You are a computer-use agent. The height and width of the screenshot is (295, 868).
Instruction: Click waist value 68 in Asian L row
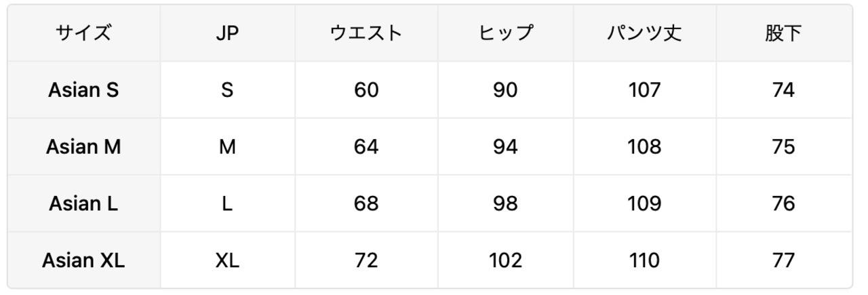366,203
